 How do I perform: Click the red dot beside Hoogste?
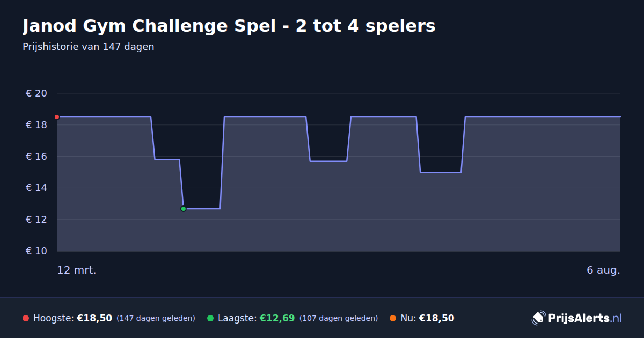pos(26,318)
